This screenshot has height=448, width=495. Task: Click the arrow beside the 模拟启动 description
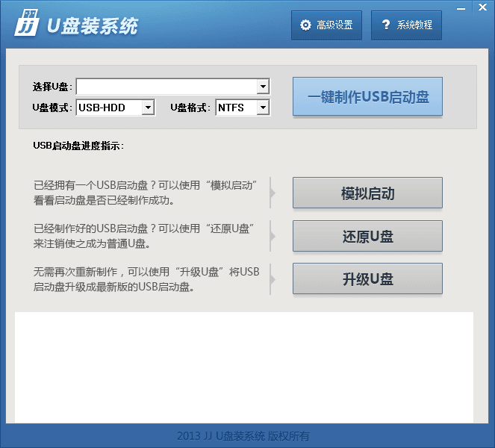click(x=273, y=193)
